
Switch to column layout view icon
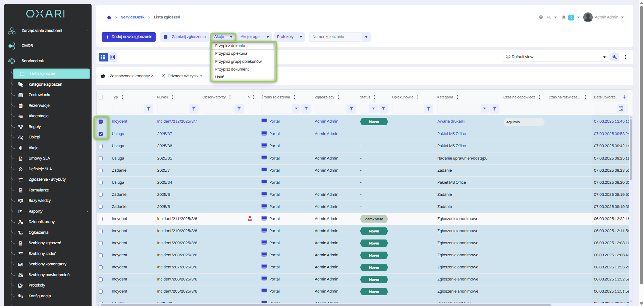[113, 57]
